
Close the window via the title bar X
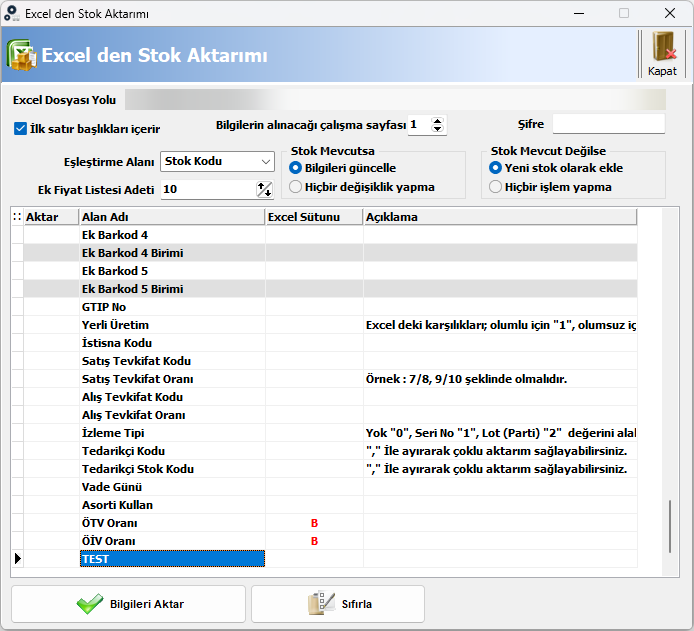click(670, 13)
